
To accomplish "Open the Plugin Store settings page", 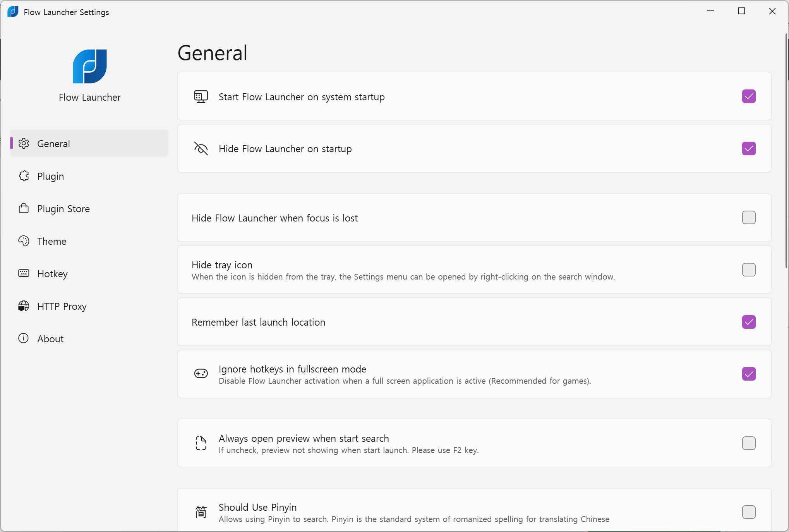I will coord(63,209).
